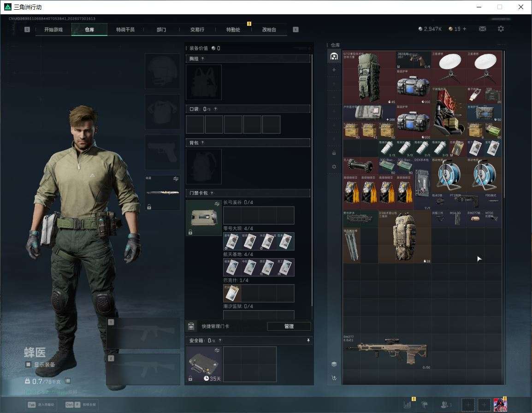Select the GTI green backpack item
This screenshot has height=413, width=532.
click(369, 78)
